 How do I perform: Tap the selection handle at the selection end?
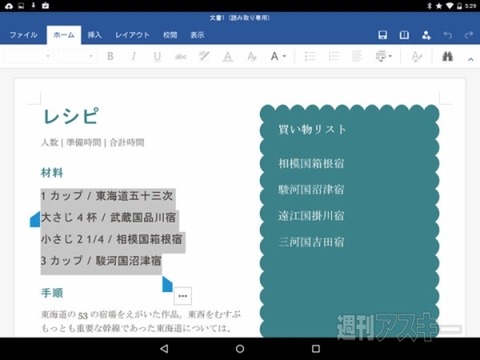167,284
